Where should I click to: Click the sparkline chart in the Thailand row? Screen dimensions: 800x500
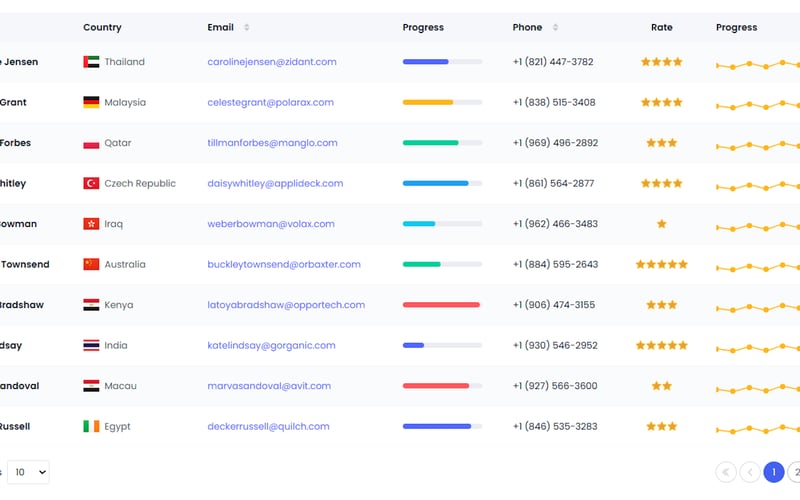point(758,65)
